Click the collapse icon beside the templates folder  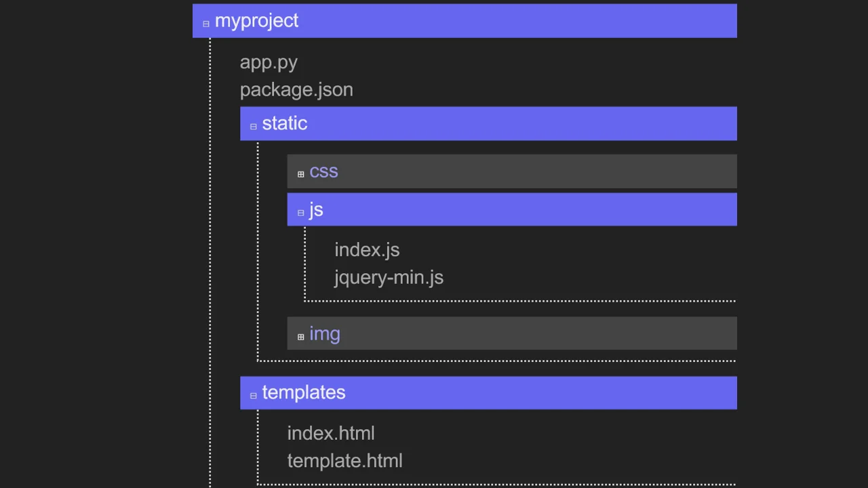click(x=253, y=394)
